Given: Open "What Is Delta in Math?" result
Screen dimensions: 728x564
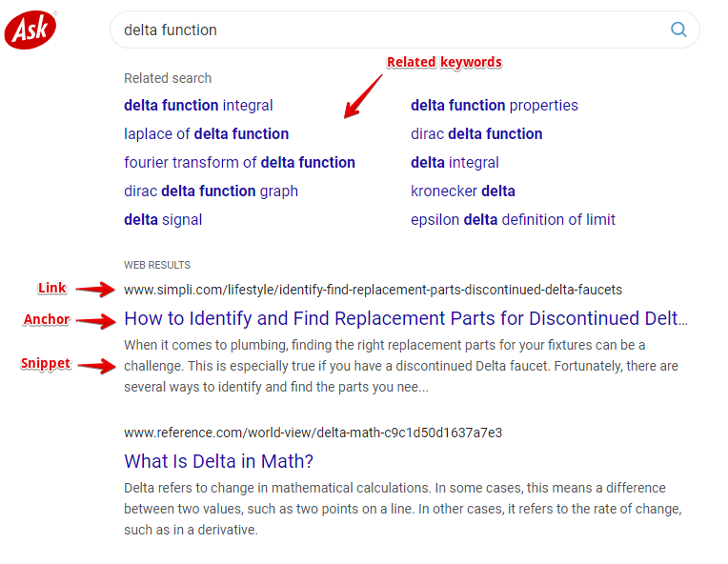Looking at the screenshot, I should click(218, 461).
